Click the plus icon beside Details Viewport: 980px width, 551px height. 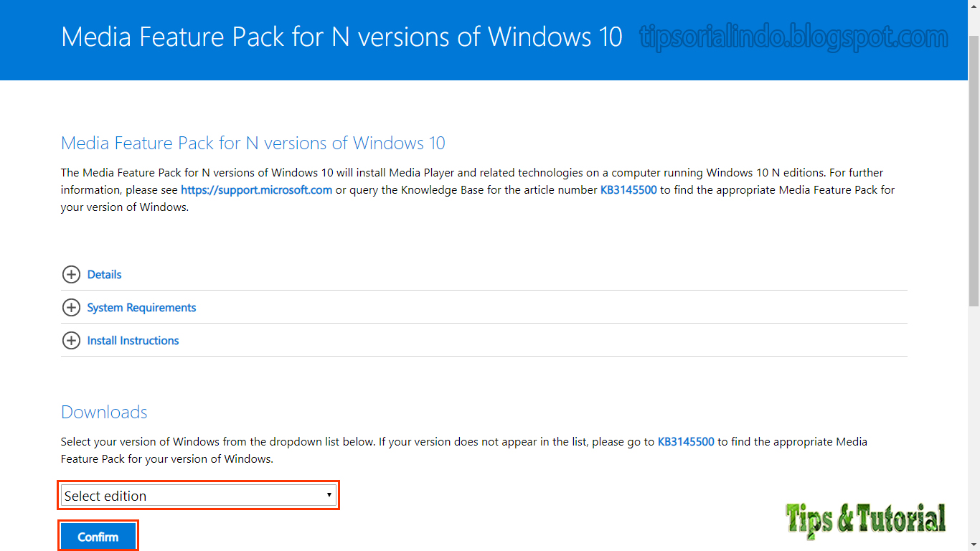click(71, 275)
